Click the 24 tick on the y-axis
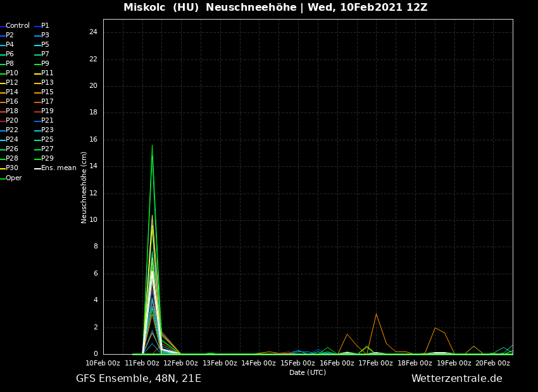 pos(93,32)
